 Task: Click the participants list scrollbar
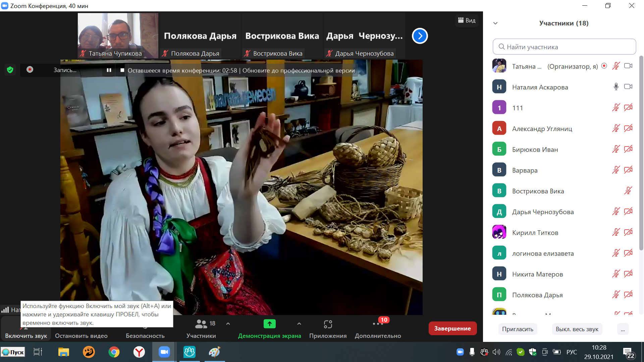coord(641,153)
